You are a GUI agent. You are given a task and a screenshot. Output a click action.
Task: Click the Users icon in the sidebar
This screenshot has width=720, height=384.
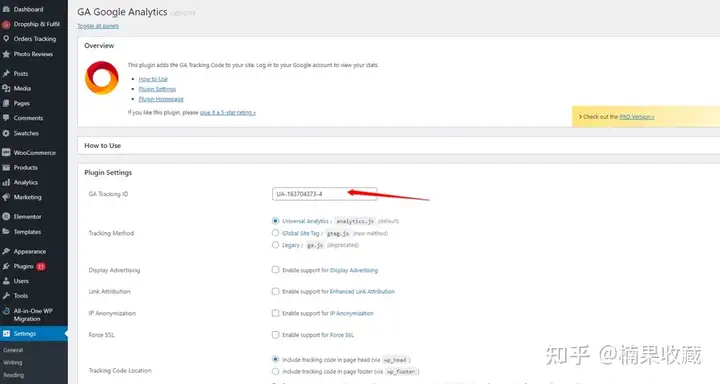[x=6, y=281]
